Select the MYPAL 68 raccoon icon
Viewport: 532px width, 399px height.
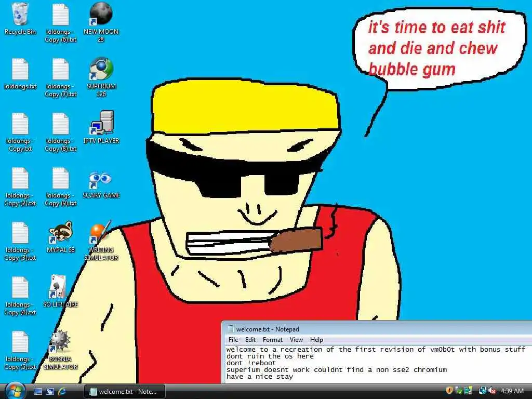[60, 237]
